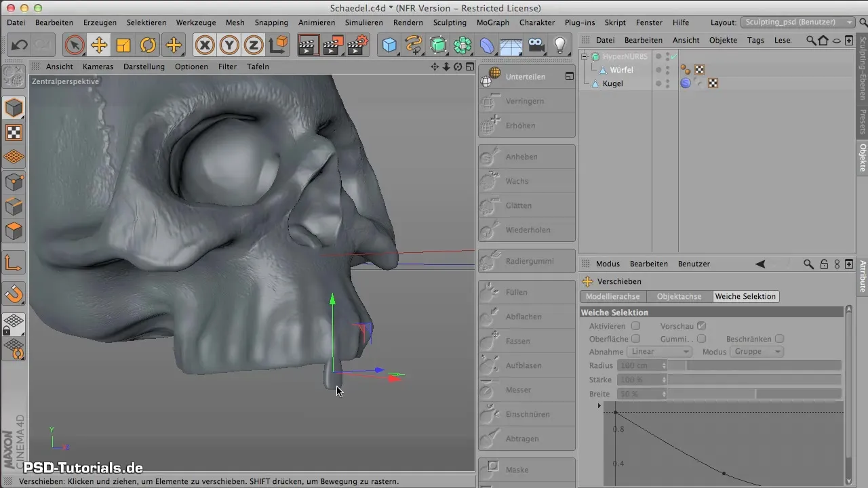Enable Model mode in the left palette
Screen dimensions: 868x488
[x=14, y=108]
